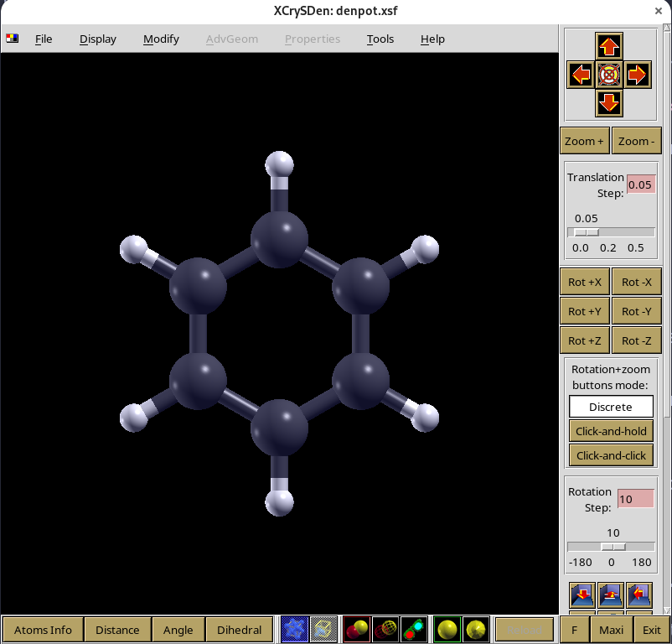Click the Translation Step input field

click(641, 184)
